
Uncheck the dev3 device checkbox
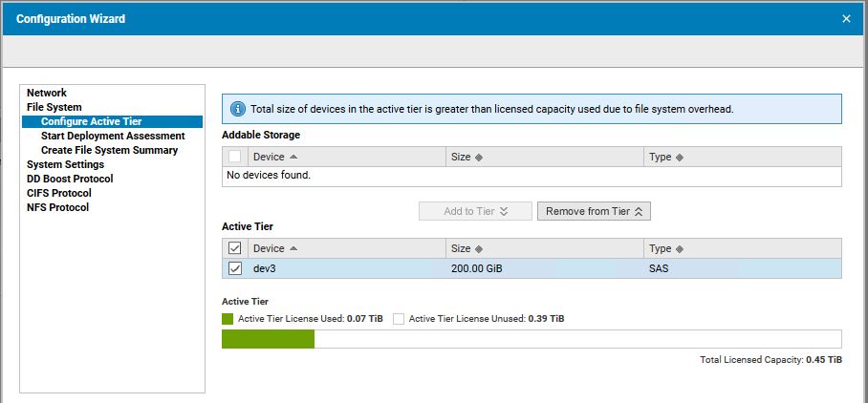click(x=235, y=268)
